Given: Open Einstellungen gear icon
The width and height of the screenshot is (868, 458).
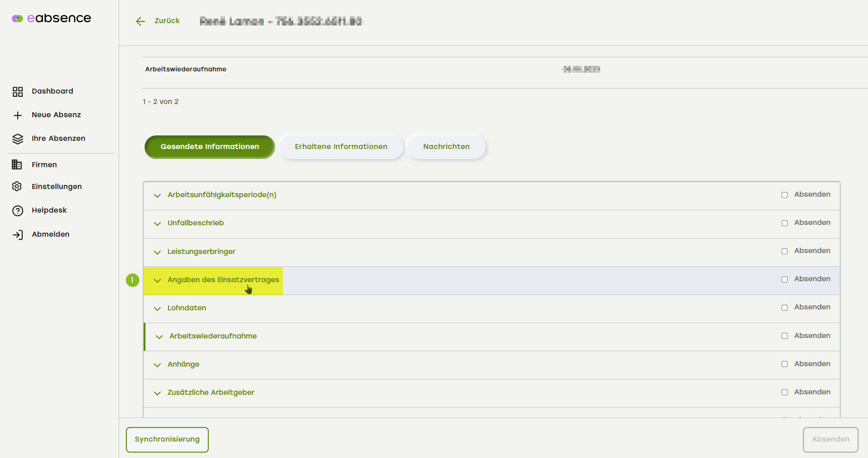Looking at the screenshot, I should click(17, 186).
